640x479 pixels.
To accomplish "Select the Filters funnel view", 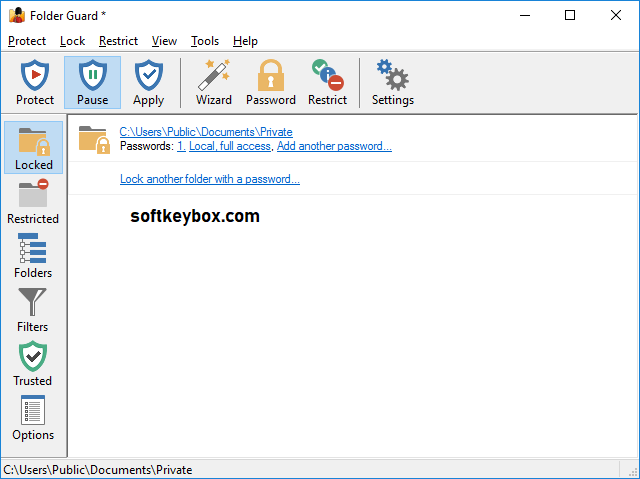I will (x=33, y=310).
